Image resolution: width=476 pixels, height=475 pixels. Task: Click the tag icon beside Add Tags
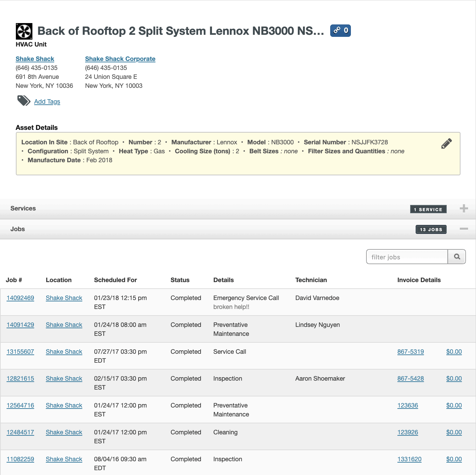[x=24, y=101]
